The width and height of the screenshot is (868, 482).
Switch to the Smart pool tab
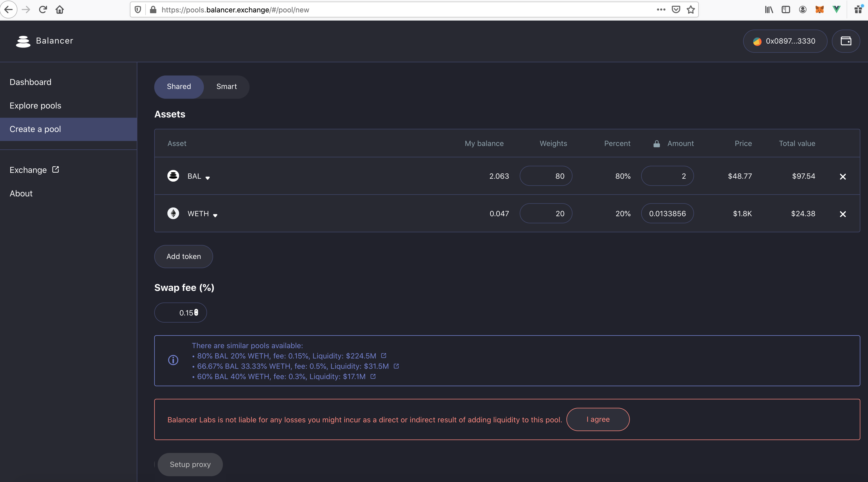[226, 87]
